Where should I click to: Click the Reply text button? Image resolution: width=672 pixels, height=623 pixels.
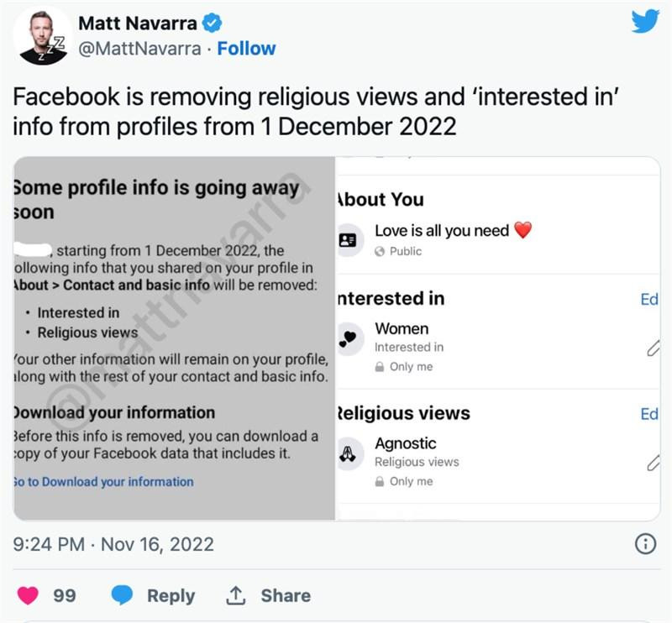click(x=171, y=595)
